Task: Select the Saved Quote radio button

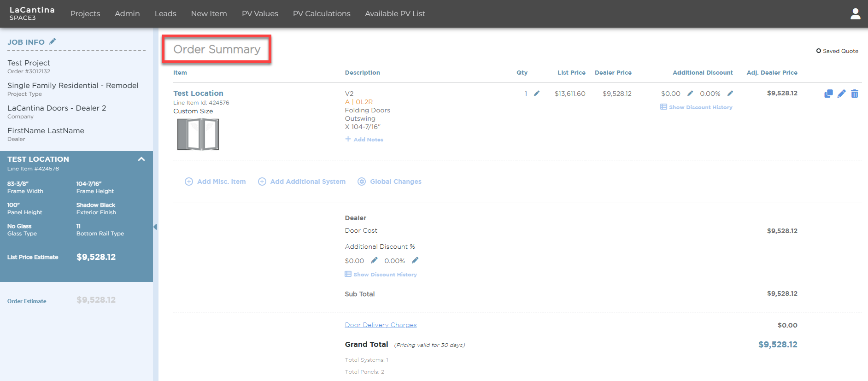Action: coord(819,51)
